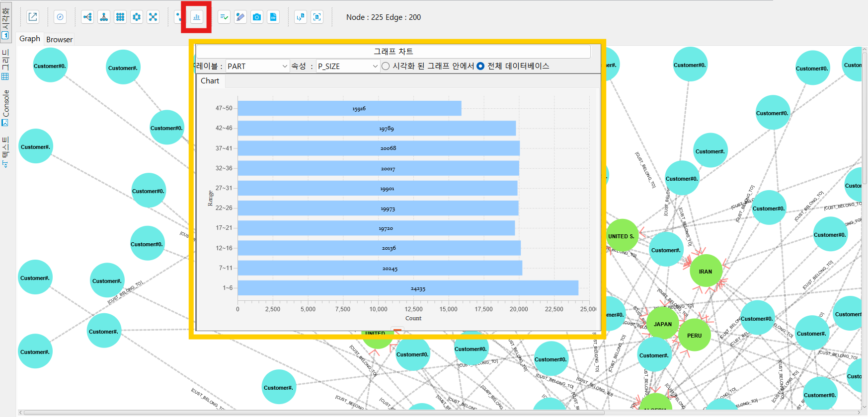Apply the horizontal tree layout icon
The height and width of the screenshot is (417, 868).
pyautogui.click(x=87, y=17)
